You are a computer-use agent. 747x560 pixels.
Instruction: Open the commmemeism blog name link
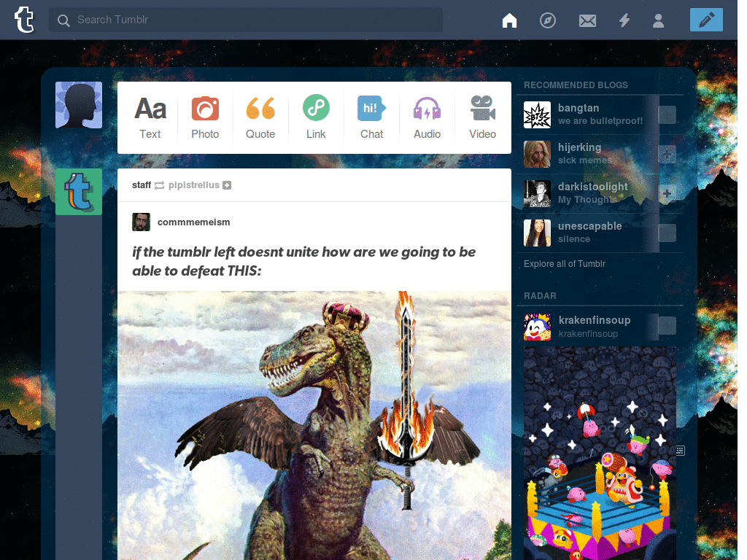pyautogui.click(x=194, y=222)
